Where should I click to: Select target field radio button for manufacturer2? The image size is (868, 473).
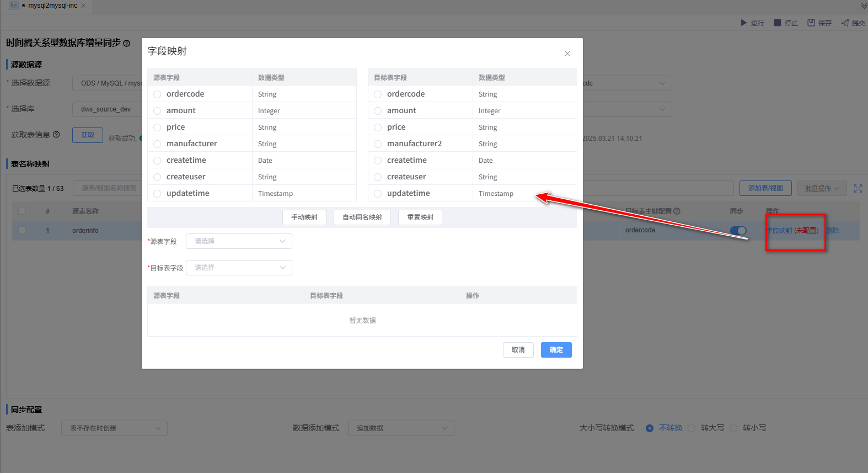tap(378, 144)
